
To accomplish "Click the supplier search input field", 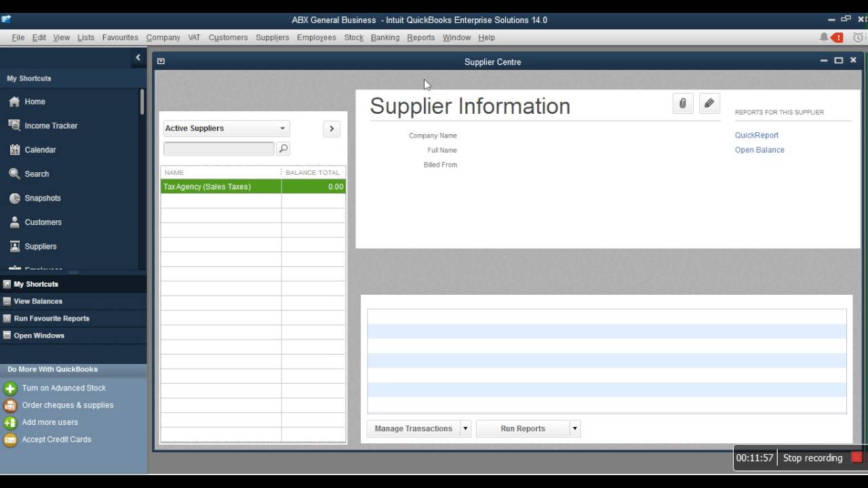I will (x=218, y=148).
